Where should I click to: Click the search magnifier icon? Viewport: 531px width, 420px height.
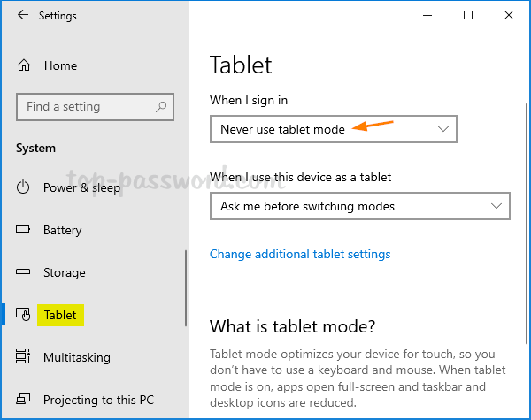pyautogui.click(x=161, y=107)
